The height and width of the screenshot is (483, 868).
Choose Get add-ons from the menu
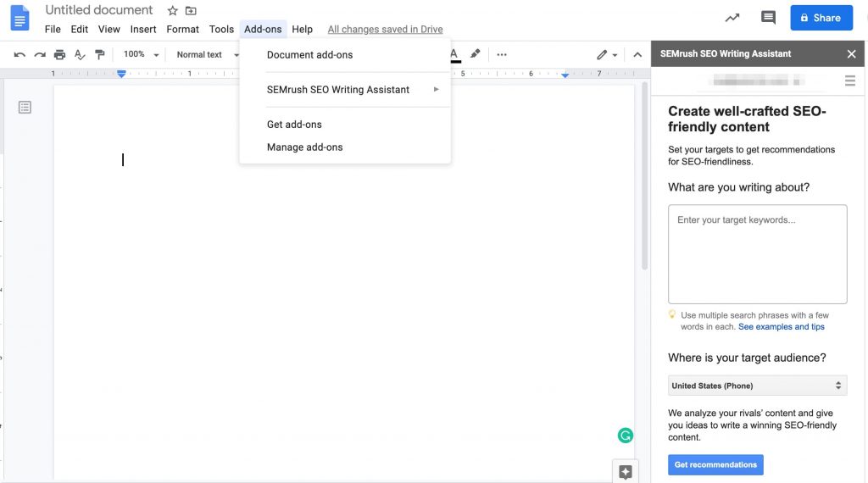click(x=345, y=125)
